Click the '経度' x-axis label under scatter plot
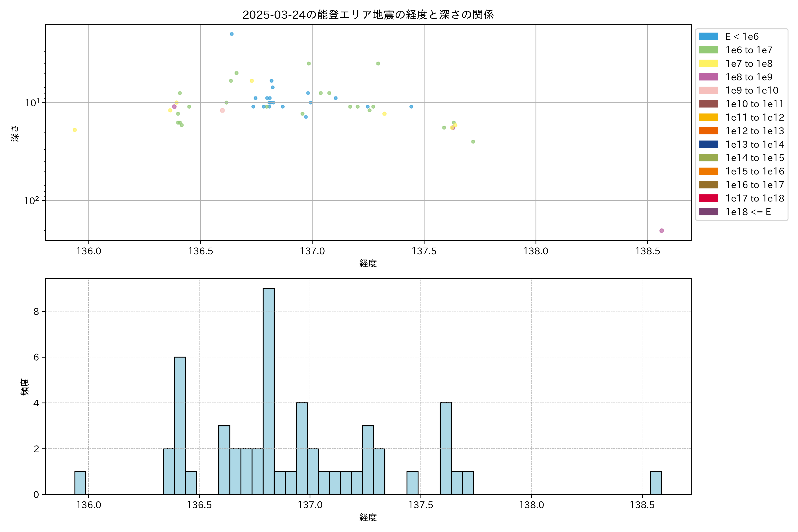The height and width of the screenshot is (532, 798). [x=368, y=263]
